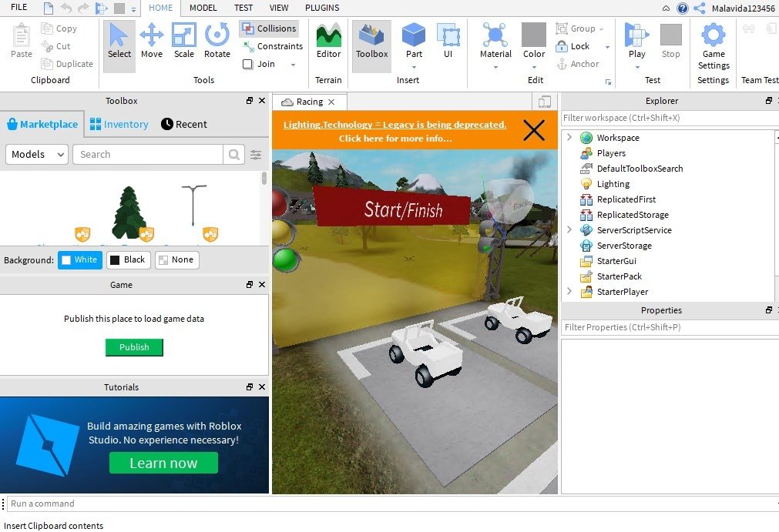Set toolbox background to Black
779x532 pixels.
128,259
